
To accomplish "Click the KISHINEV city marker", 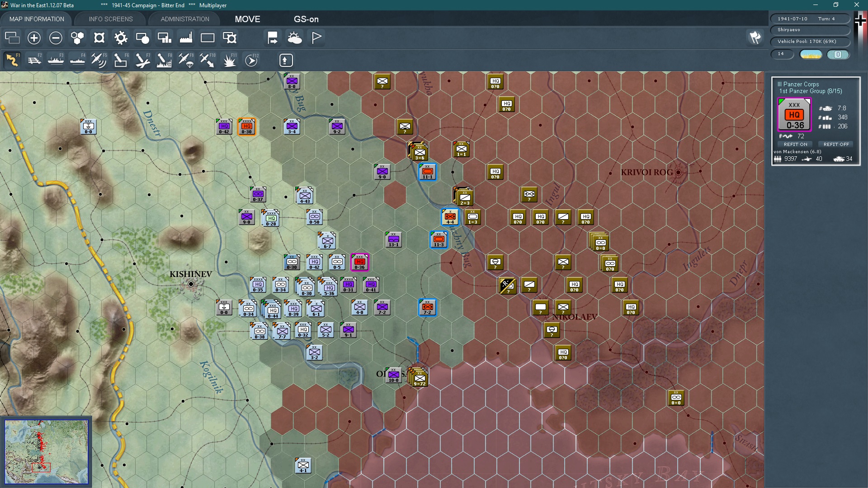I will coord(191,284).
